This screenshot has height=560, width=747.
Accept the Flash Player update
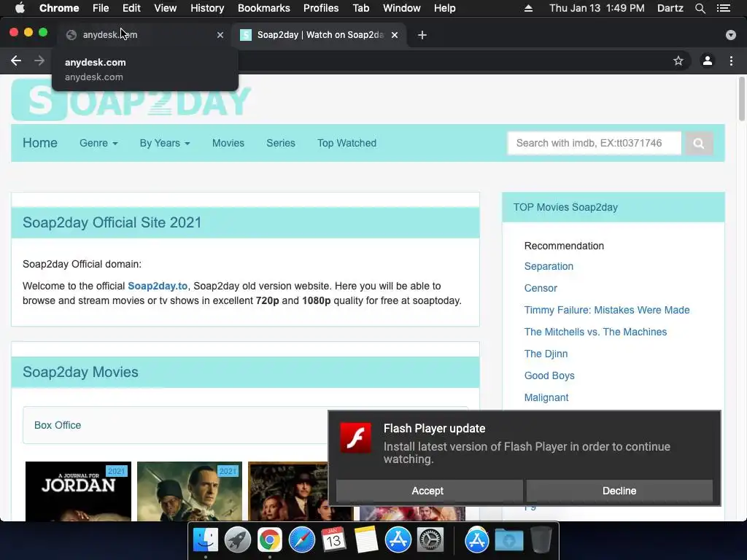pos(429,491)
